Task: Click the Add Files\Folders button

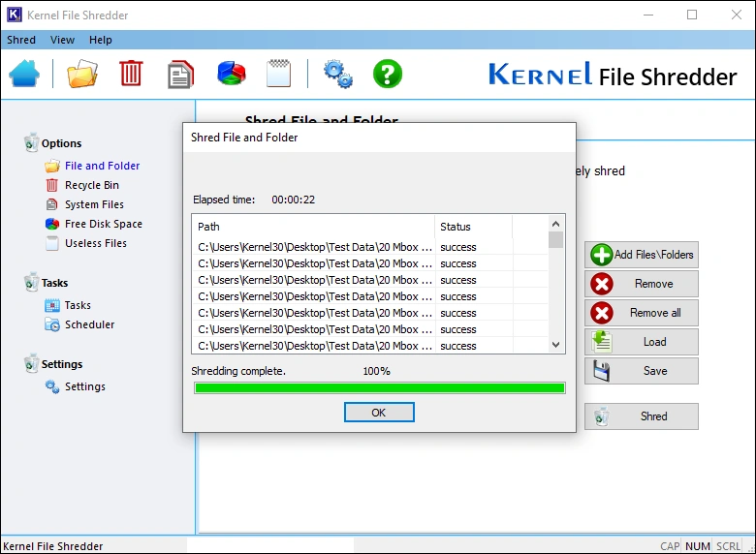Action: (x=642, y=255)
